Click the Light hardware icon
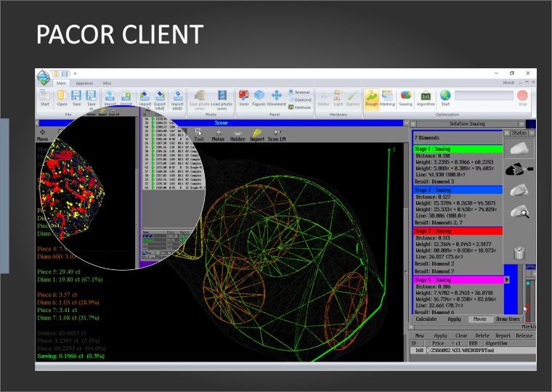 click(x=338, y=98)
